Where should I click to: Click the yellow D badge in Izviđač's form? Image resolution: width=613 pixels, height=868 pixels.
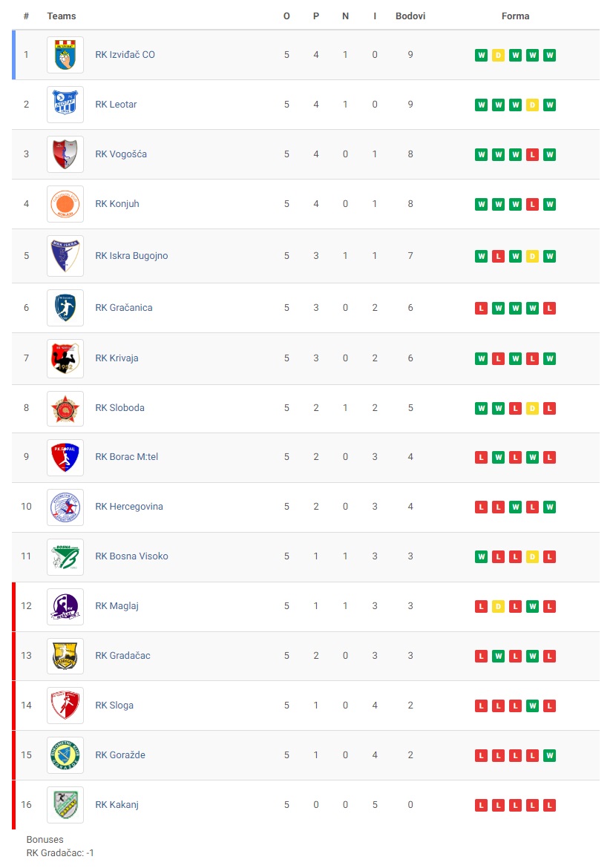499,56
